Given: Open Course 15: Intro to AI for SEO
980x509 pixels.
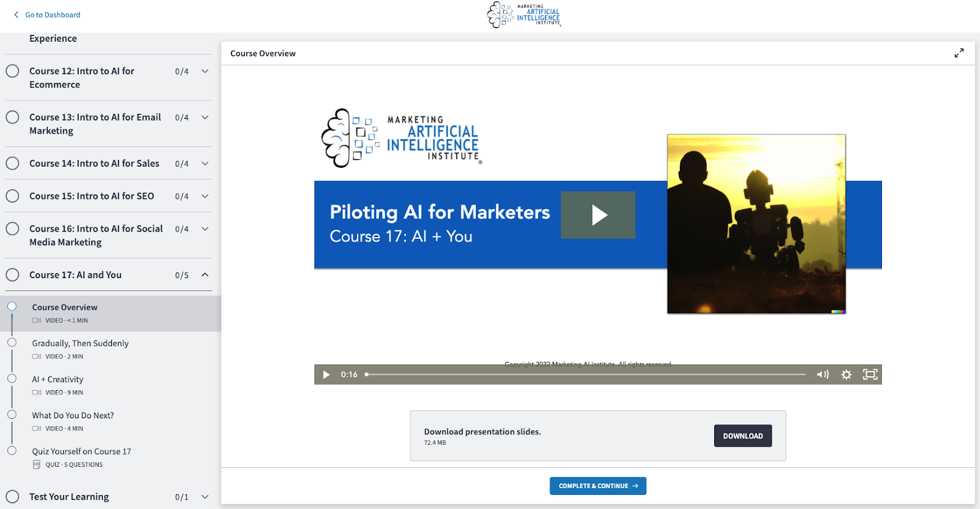Looking at the screenshot, I should 92,196.
